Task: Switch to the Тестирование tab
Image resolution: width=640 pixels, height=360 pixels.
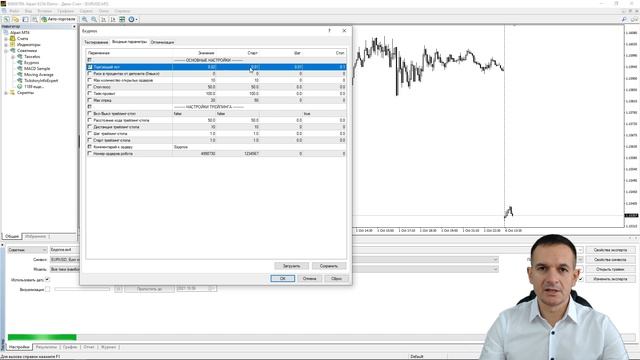Action: 96,42
